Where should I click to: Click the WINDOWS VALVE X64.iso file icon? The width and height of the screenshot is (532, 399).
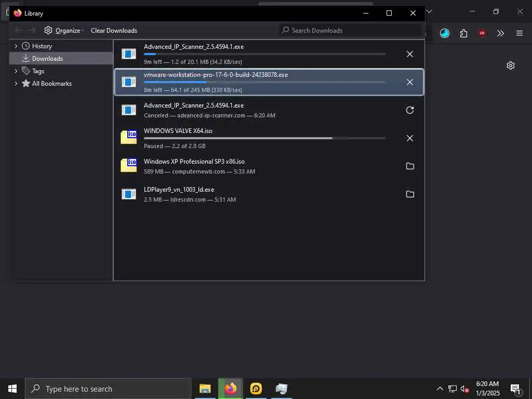(x=129, y=137)
